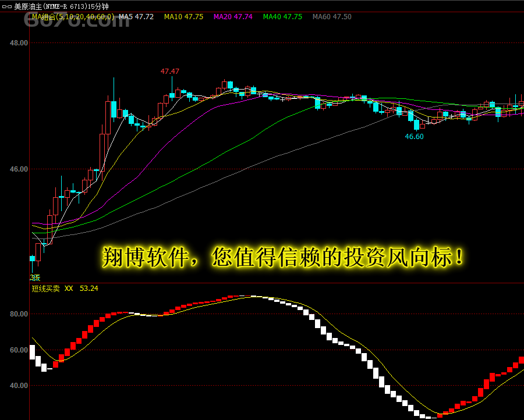Click the 46.60 low price marker
Image resolution: width=524 pixels, height=420 pixels.
pyautogui.click(x=414, y=136)
